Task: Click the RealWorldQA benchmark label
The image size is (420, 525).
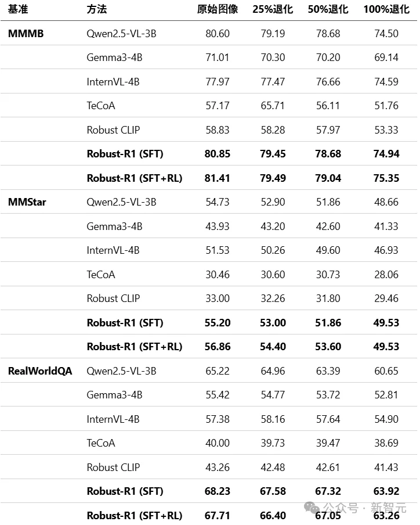Action: pyautogui.click(x=40, y=371)
